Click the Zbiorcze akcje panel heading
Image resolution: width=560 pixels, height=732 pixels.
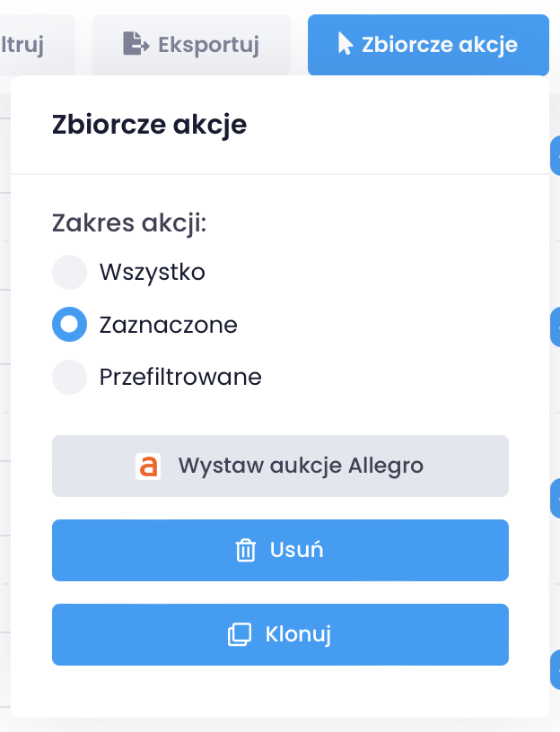[x=149, y=125]
